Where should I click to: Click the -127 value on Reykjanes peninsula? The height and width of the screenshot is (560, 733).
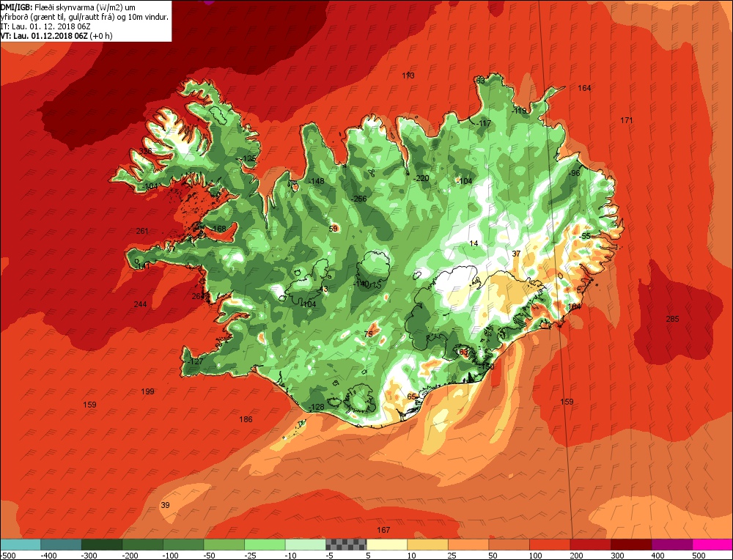pyautogui.click(x=196, y=362)
